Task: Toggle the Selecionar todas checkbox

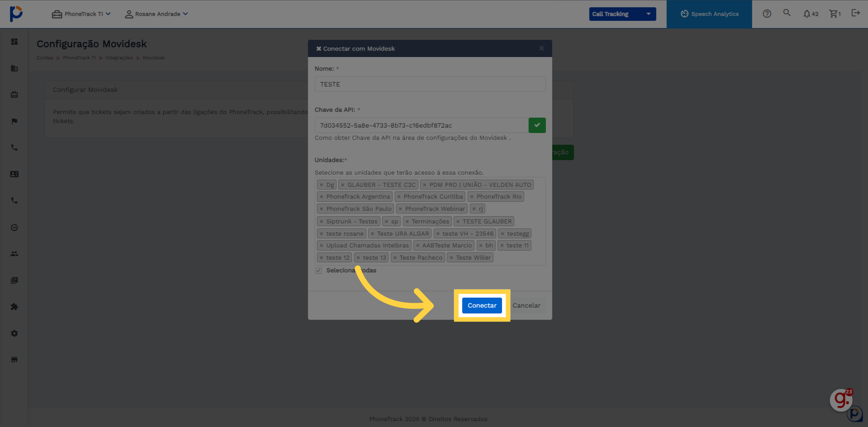Action: tap(319, 270)
